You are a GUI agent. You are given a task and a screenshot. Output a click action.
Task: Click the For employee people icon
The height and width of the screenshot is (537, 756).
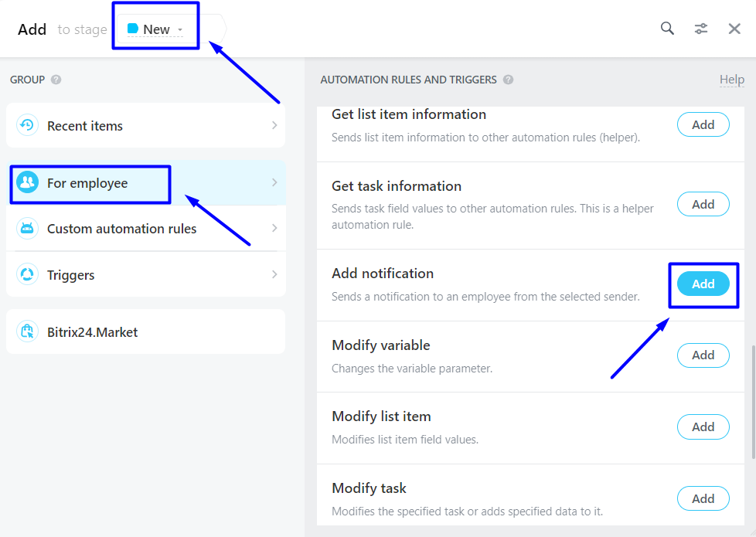(x=28, y=183)
